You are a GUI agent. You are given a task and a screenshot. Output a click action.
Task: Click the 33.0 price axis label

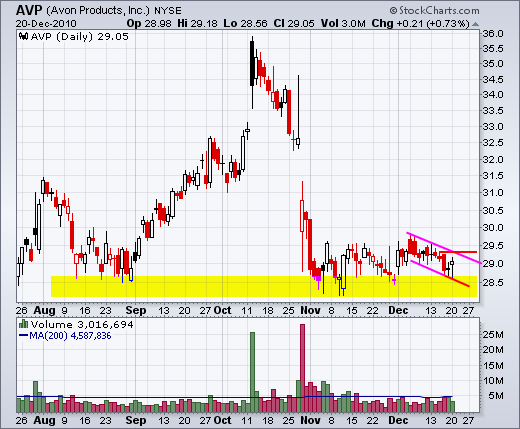tap(493, 127)
